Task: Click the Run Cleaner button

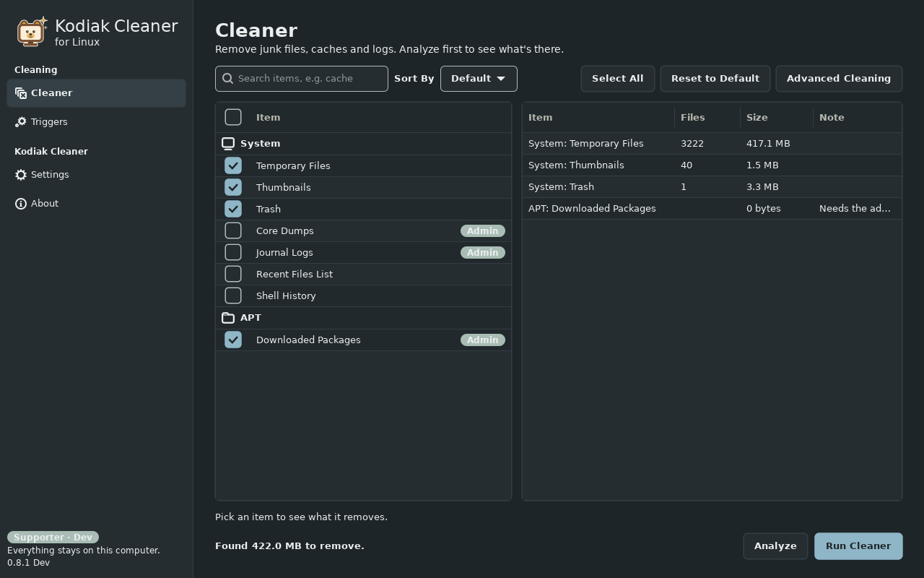Action: pyautogui.click(x=858, y=546)
